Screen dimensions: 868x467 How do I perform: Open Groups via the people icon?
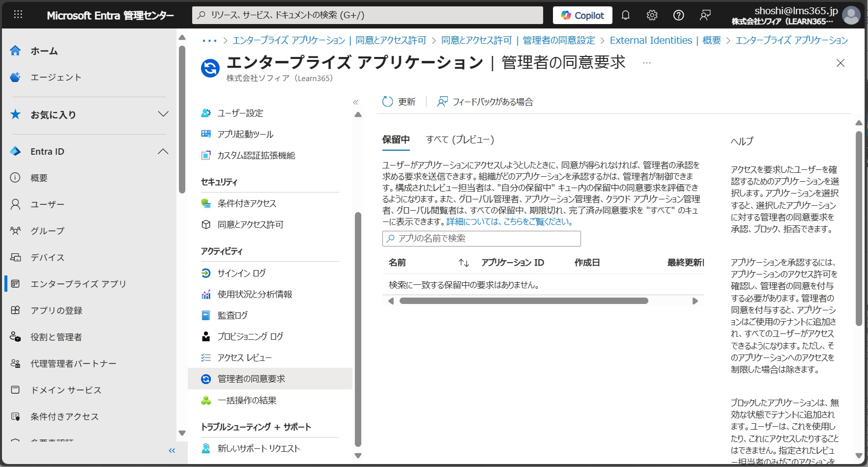click(x=16, y=231)
